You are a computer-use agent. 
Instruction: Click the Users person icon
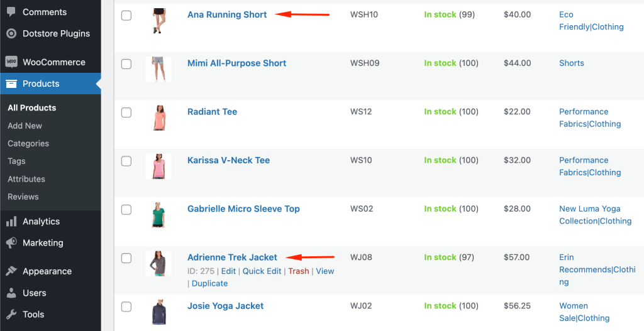pyautogui.click(x=11, y=293)
